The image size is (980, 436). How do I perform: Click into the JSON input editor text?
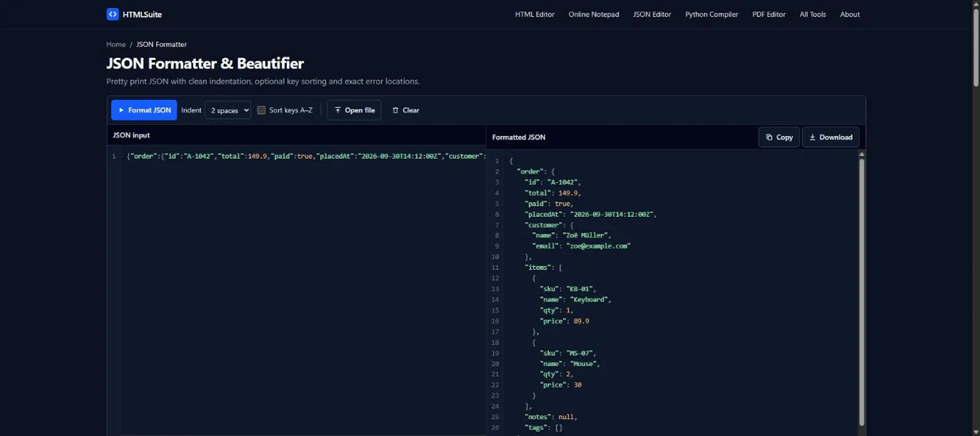pyautogui.click(x=306, y=156)
